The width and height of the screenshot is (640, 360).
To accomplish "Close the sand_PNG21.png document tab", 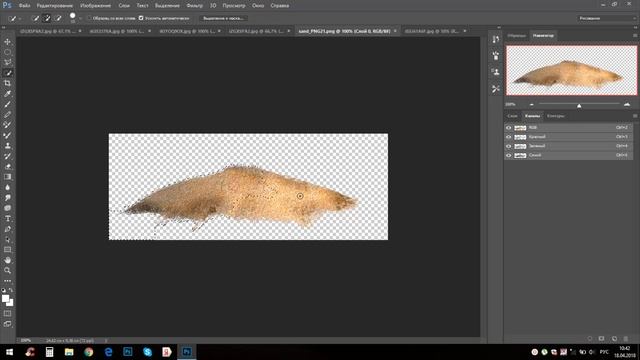I will click(395, 31).
